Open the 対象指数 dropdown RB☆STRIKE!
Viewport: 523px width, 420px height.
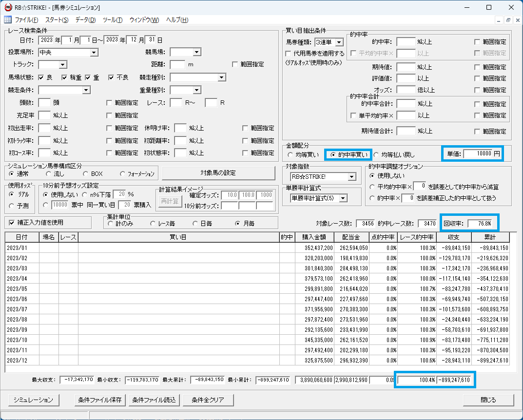click(x=351, y=177)
